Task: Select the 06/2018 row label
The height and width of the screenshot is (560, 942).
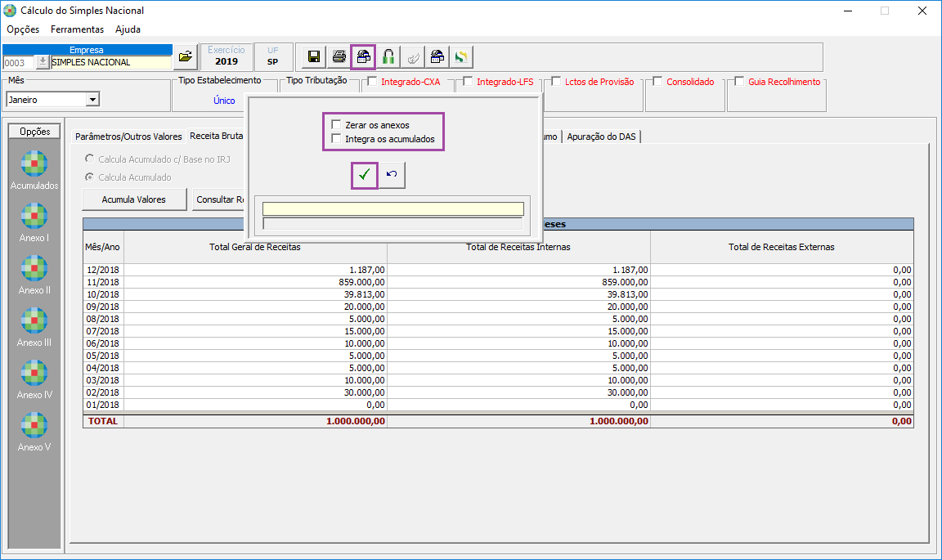Action: click(102, 343)
